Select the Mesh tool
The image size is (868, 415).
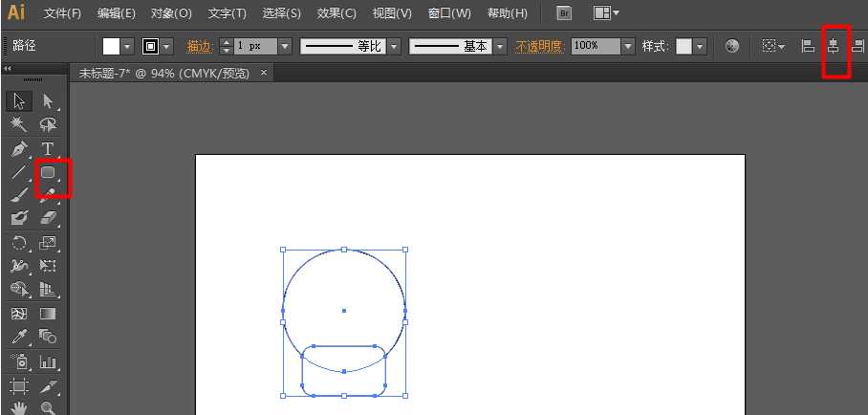pyautogui.click(x=19, y=315)
